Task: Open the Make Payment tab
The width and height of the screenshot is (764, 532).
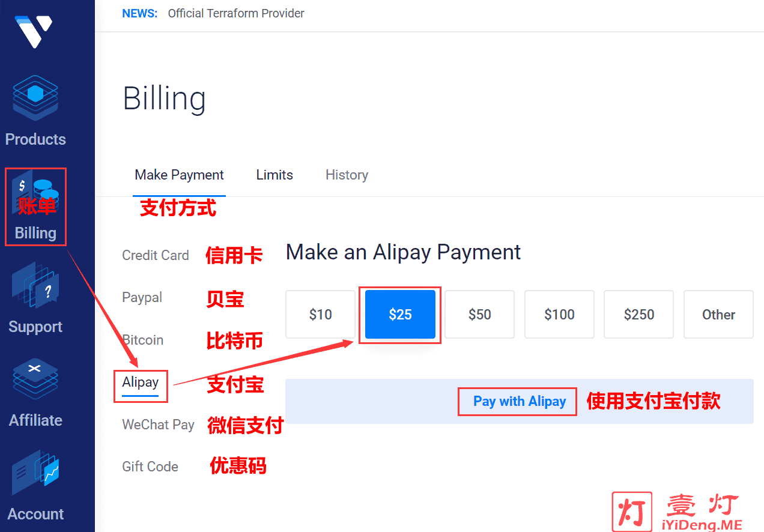Action: pyautogui.click(x=179, y=175)
